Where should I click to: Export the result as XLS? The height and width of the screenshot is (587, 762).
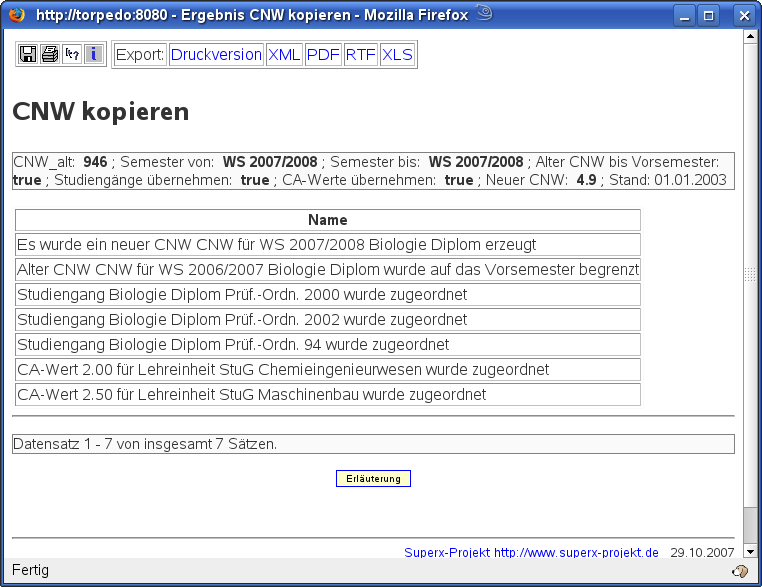click(x=397, y=54)
